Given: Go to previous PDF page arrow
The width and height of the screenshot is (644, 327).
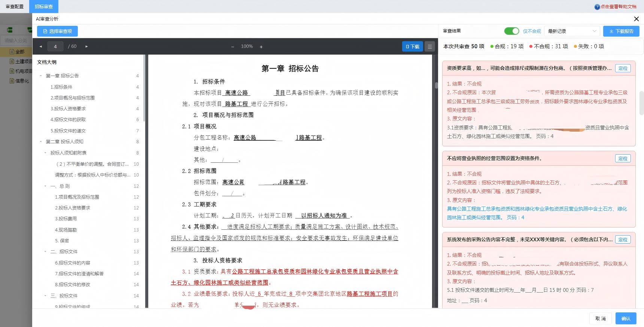Looking at the screenshot, I should (41, 46).
